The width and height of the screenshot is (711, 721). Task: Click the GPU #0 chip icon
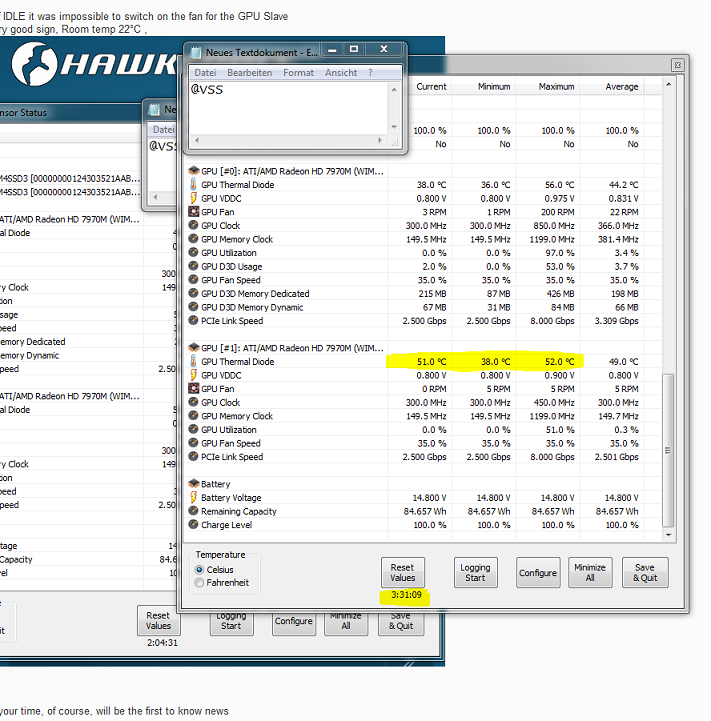[x=194, y=171]
